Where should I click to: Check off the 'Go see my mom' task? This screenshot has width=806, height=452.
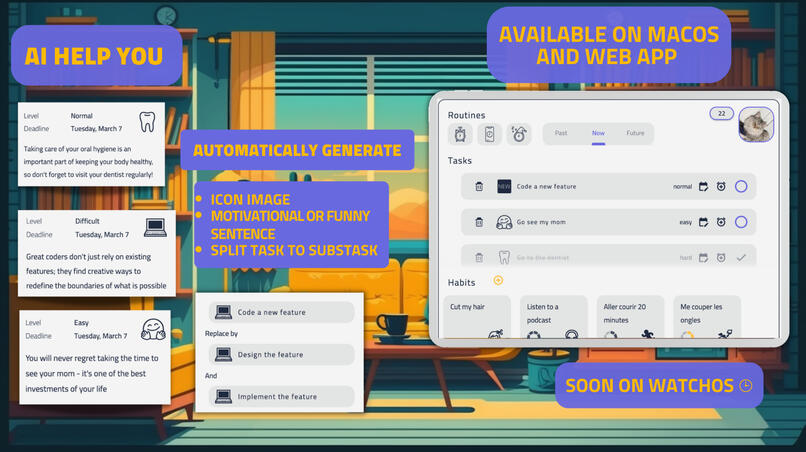[x=741, y=223]
